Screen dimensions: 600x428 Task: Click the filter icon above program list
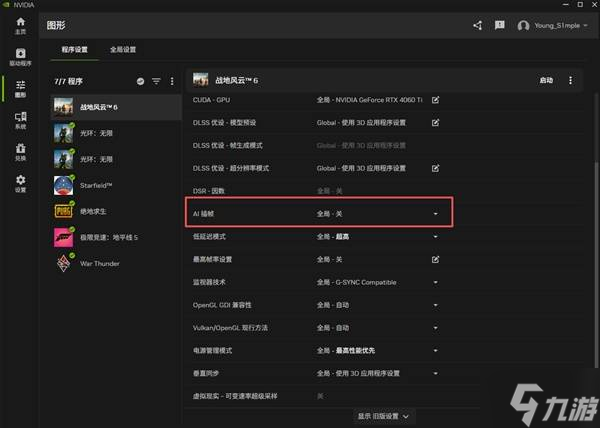tap(156, 81)
